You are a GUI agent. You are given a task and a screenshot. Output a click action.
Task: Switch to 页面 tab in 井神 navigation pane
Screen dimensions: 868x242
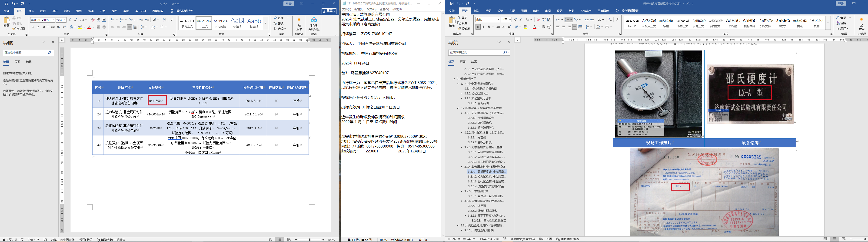pyautogui.click(x=463, y=62)
